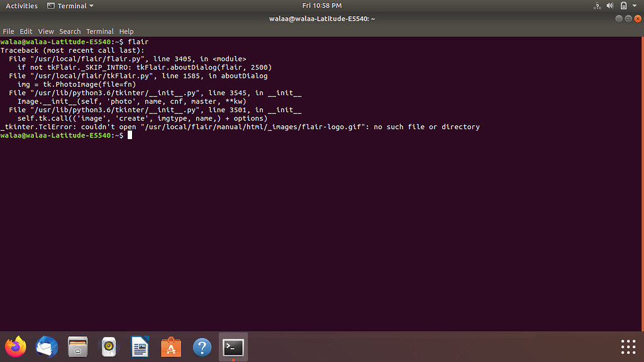Launch Thunderbird mail from the dock
Image resolution: width=644 pixels, height=362 pixels.
click(x=47, y=347)
